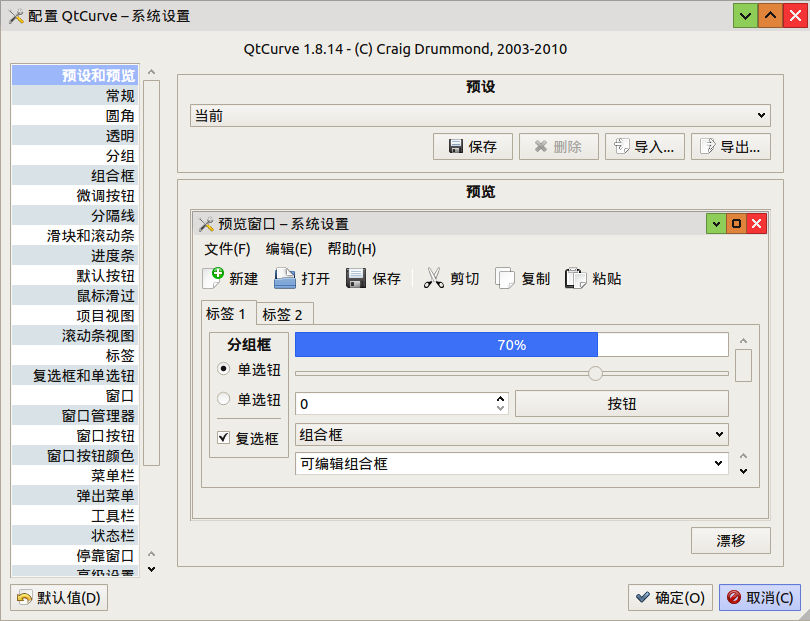Click the 保存 floppy icon in preview toolbar
The height and width of the screenshot is (621, 810).
pyautogui.click(x=356, y=278)
